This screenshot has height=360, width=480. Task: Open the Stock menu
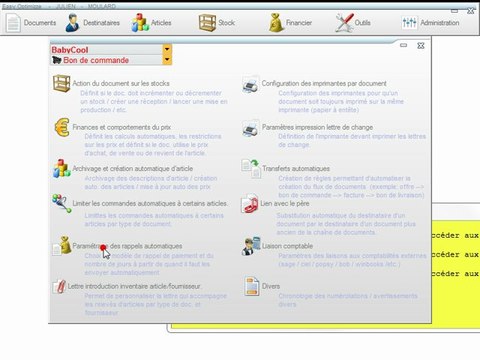[226, 23]
